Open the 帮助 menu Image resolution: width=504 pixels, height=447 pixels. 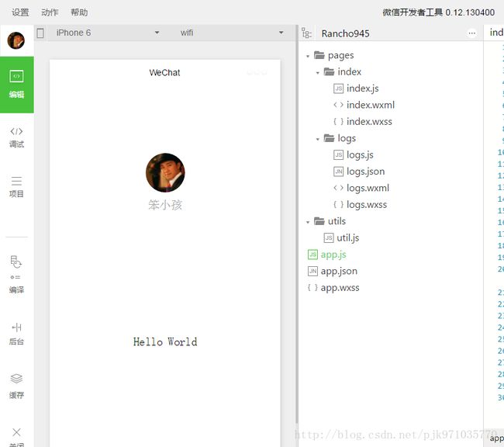[x=79, y=12]
